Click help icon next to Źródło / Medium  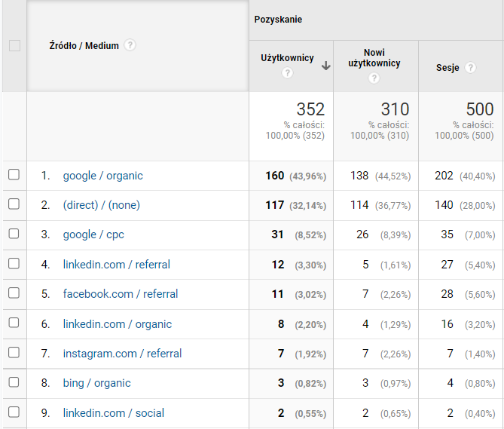(x=130, y=45)
